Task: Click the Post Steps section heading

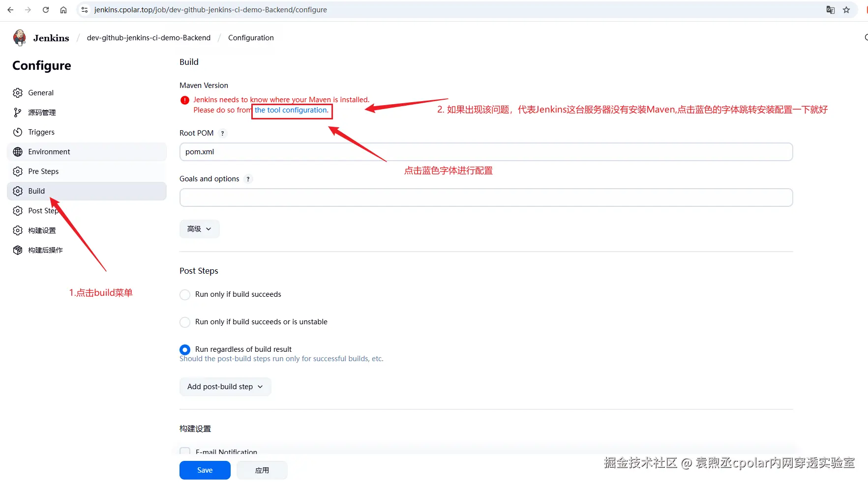Action: click(199, 271)
